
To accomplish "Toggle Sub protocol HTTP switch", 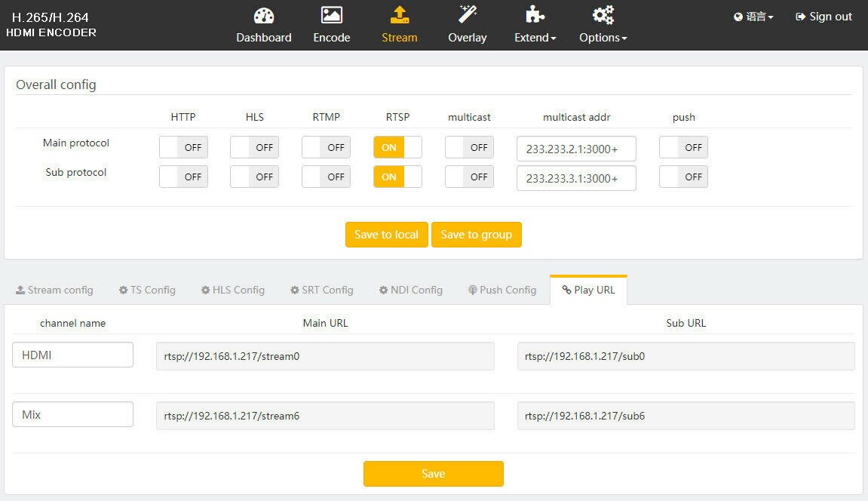I will tap(183, 177).
